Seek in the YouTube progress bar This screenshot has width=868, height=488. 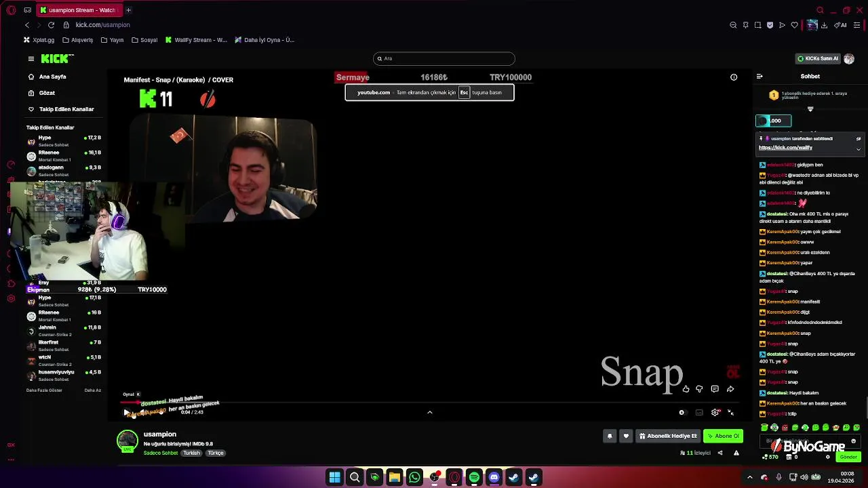[430, 403]
